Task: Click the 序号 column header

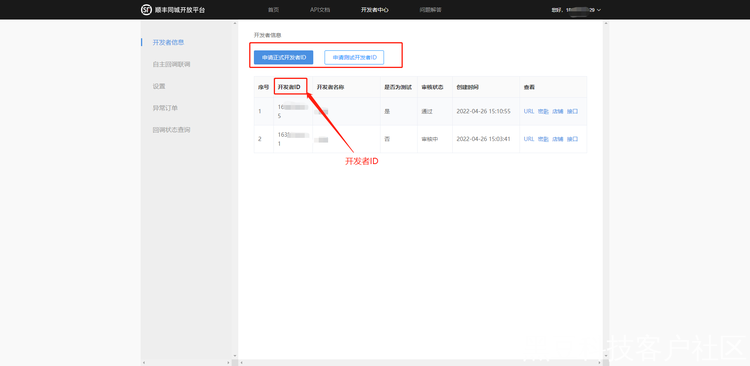Action: pyautogui.click(x=264, y=87)
